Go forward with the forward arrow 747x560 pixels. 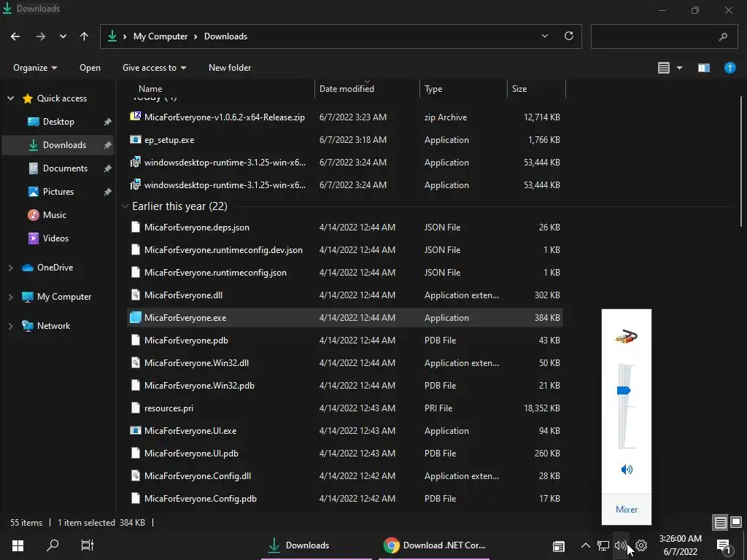[x=41, y=36]
